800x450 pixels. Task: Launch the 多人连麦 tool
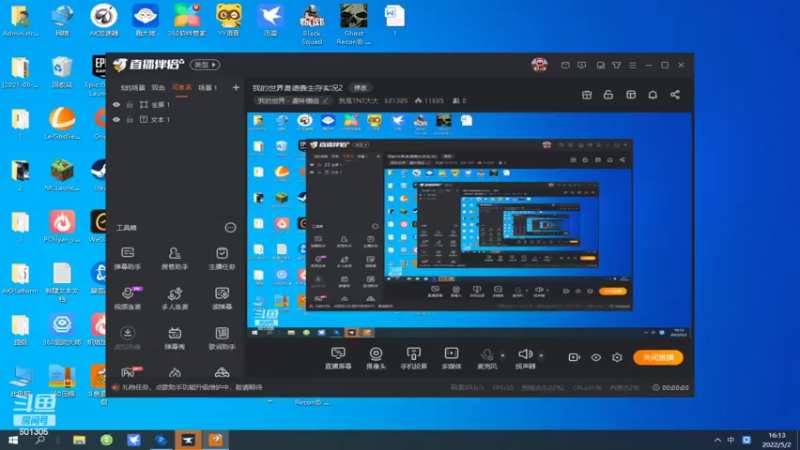coord(174,298)
